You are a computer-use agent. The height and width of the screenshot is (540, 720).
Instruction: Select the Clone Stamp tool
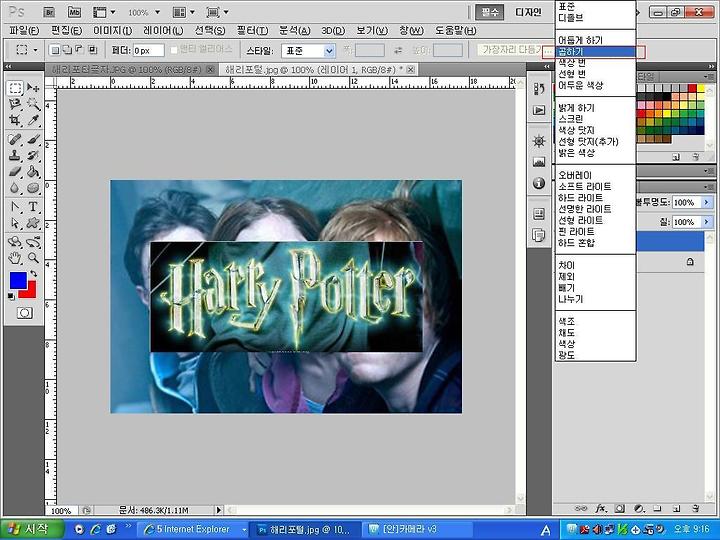point(15,155)
